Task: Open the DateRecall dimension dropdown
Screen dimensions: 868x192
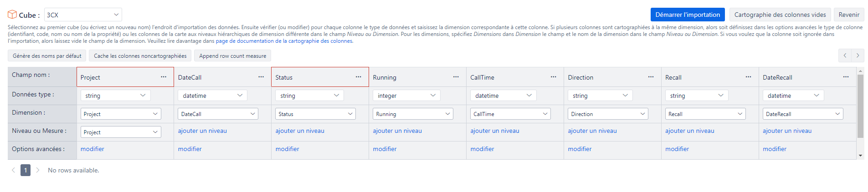Action: click(x=803, y=114)
